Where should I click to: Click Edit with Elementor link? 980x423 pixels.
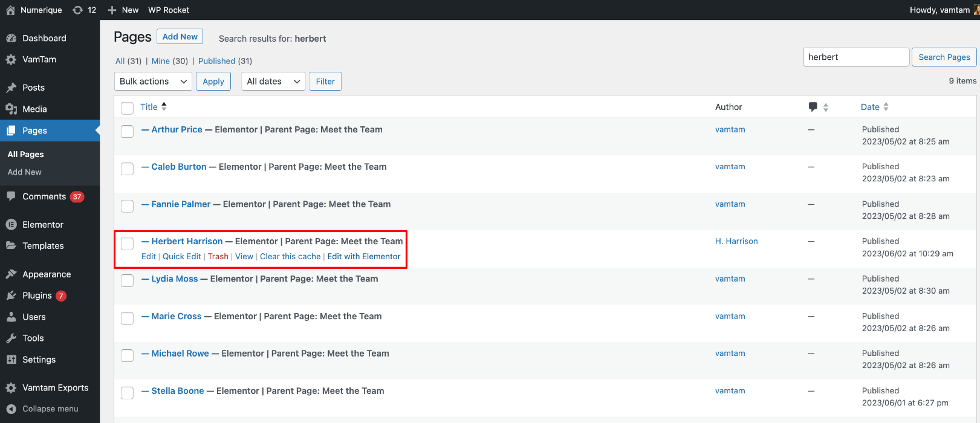coord(364,256)
